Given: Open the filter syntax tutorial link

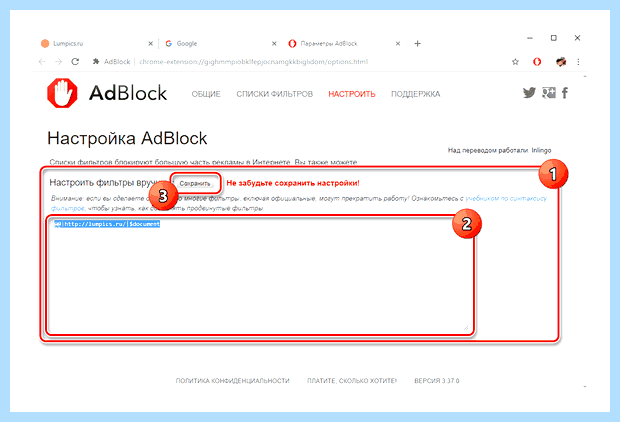Looking at the screenshot, I should 506,199.
